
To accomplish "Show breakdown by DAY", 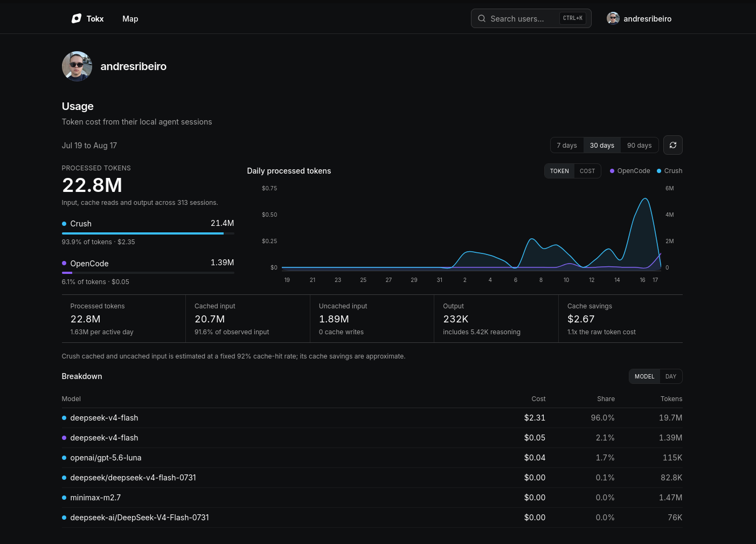I will click(x=671, y=376).
